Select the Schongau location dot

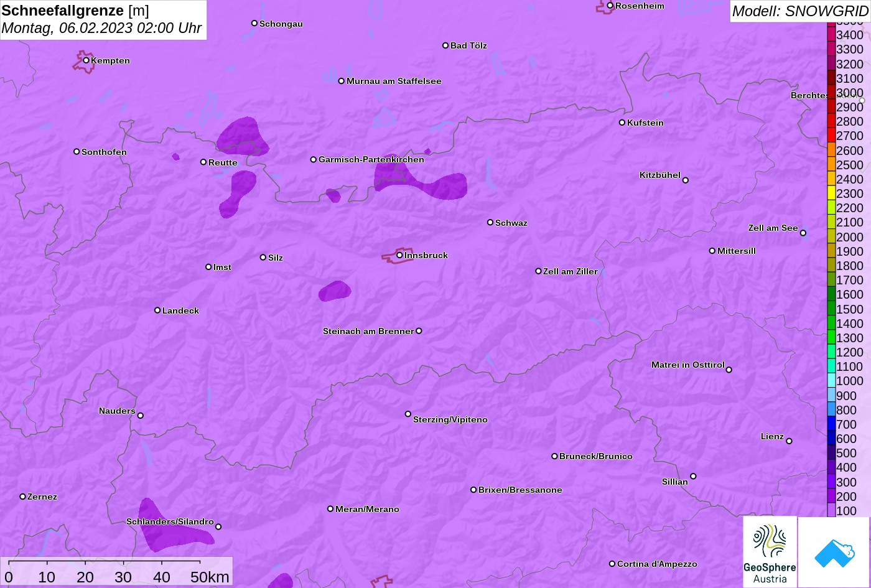[254, 23]
